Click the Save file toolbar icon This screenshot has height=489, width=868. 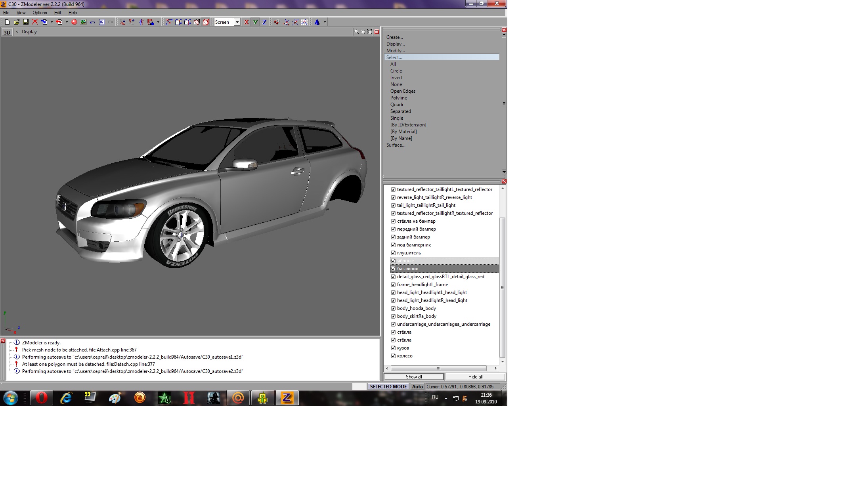(x=25, y=22)
